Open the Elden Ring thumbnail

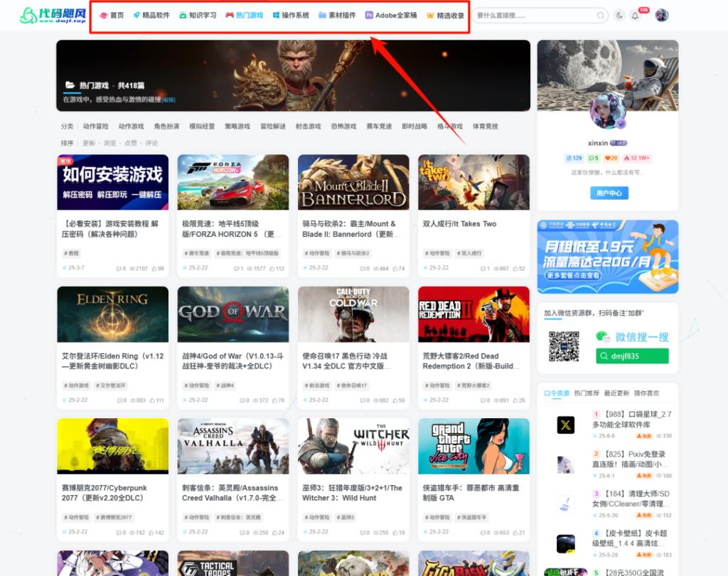113,314
